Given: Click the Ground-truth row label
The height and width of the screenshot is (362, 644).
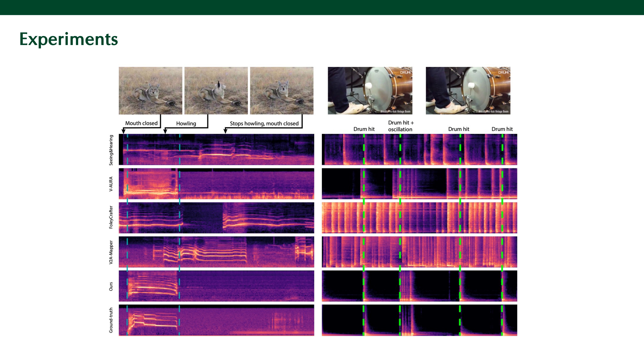Looking at the screenshot, I should pyautogui.click(x=111, y=320).
